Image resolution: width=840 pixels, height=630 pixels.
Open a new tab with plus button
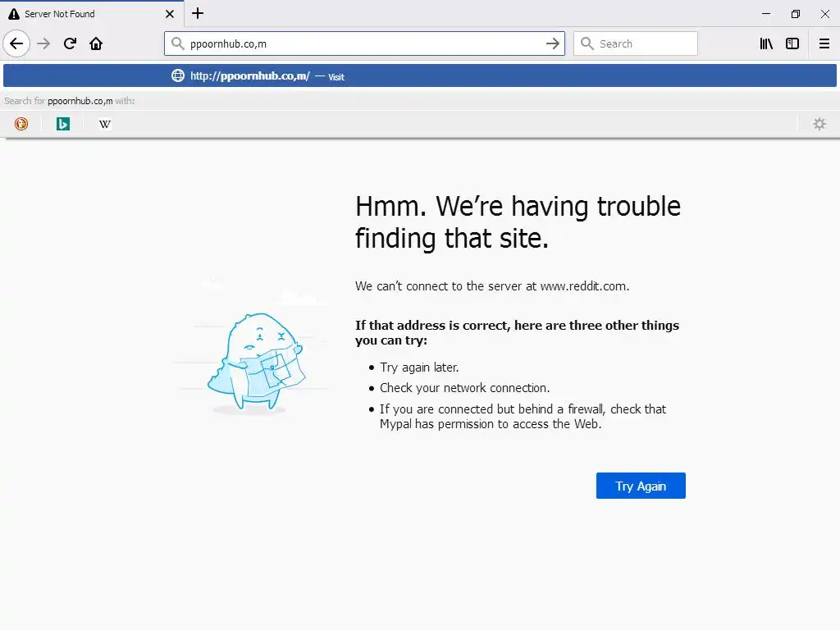[x=198, y=13]
